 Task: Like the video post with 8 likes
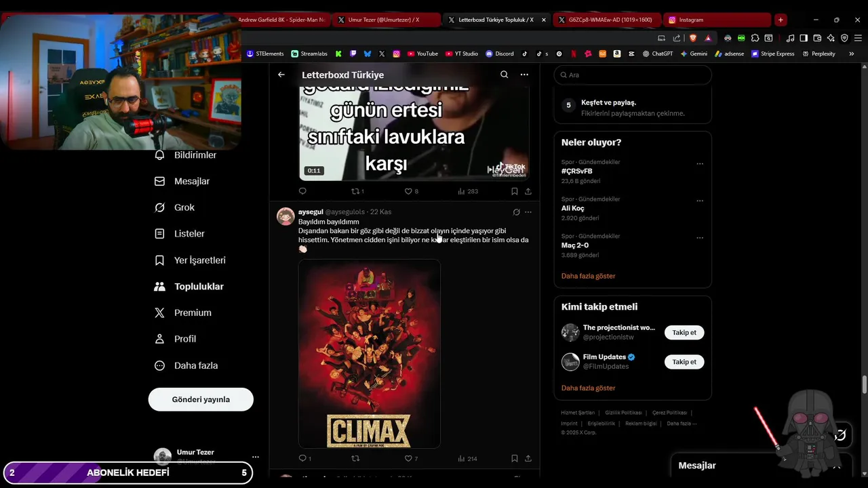(411, 191)
